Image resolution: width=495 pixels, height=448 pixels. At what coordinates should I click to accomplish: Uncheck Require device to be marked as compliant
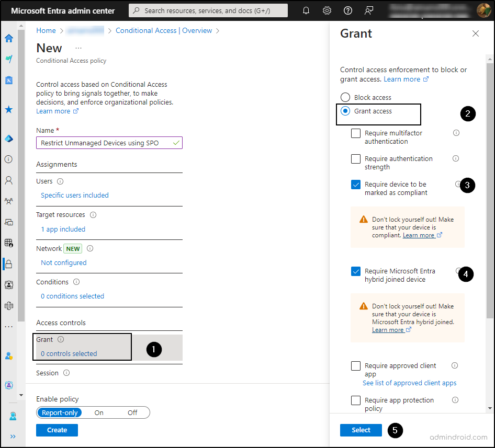pos(356,185)
